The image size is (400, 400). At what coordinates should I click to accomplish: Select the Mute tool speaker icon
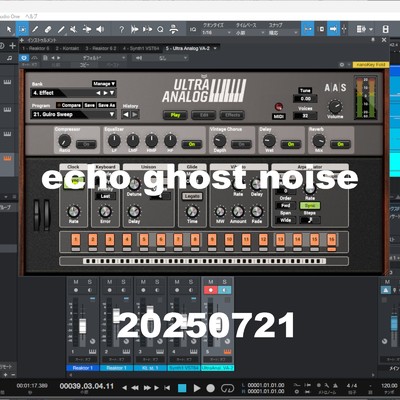pyautogui.click(x=73, y=29)
